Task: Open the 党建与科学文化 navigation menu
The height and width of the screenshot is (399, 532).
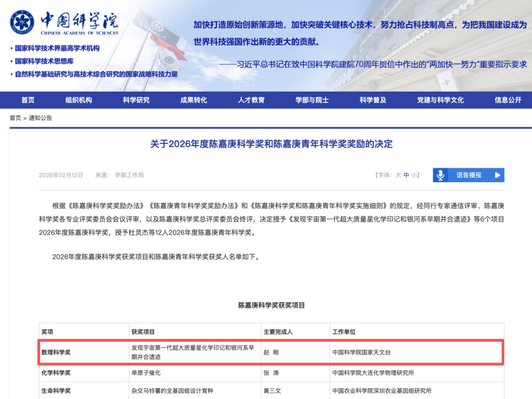Action: [440, 100]
